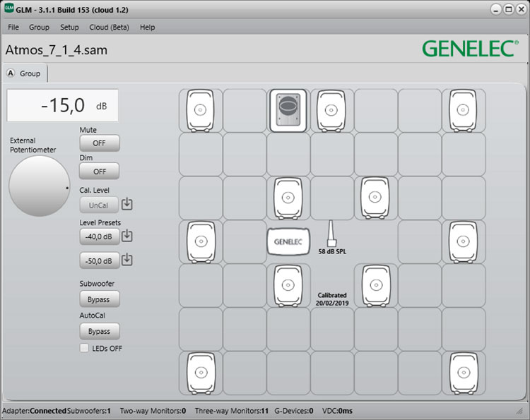Image resolution: width=530 pixels, height=420 pixels.
Task: Close the GLM window
Action: pos(522,9)
